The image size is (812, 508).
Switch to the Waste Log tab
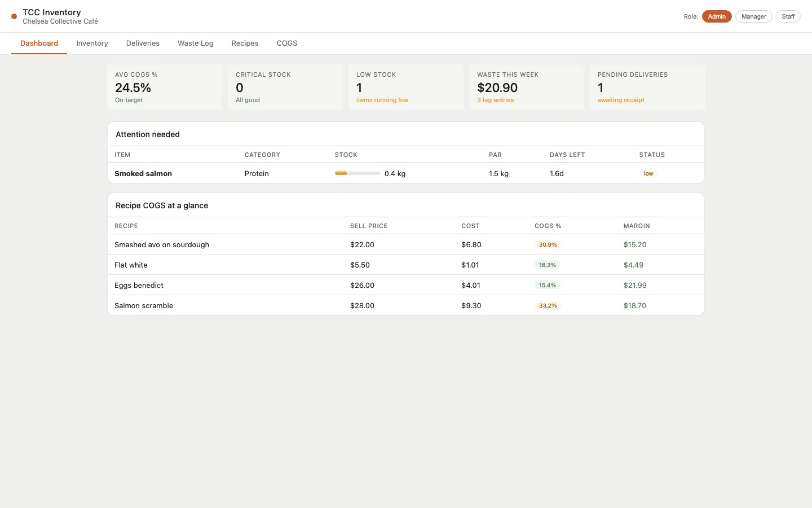pyautogui.click(x=195, y=43)
